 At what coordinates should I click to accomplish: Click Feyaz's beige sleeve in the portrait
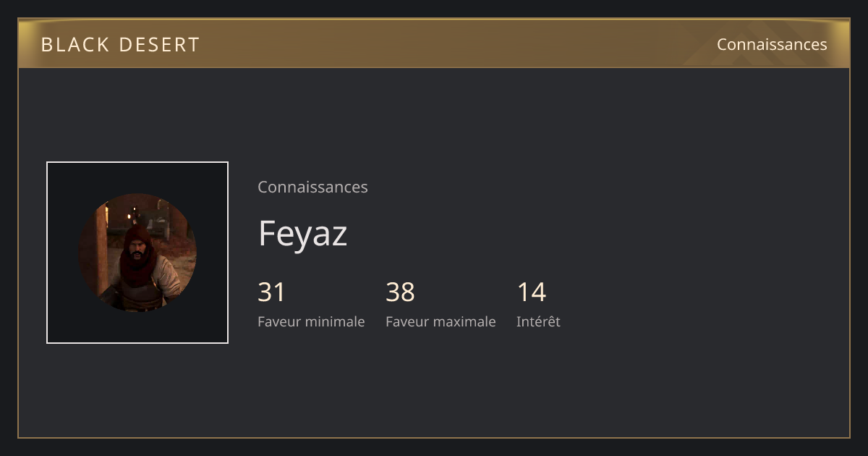coord(169,275)
